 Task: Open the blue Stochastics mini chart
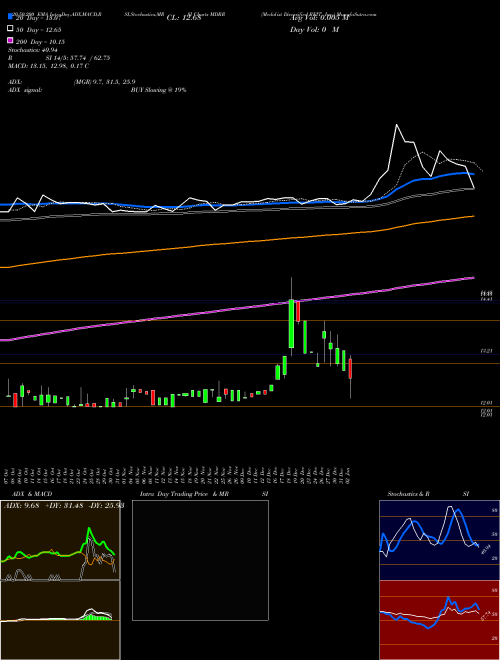point(439,540)
